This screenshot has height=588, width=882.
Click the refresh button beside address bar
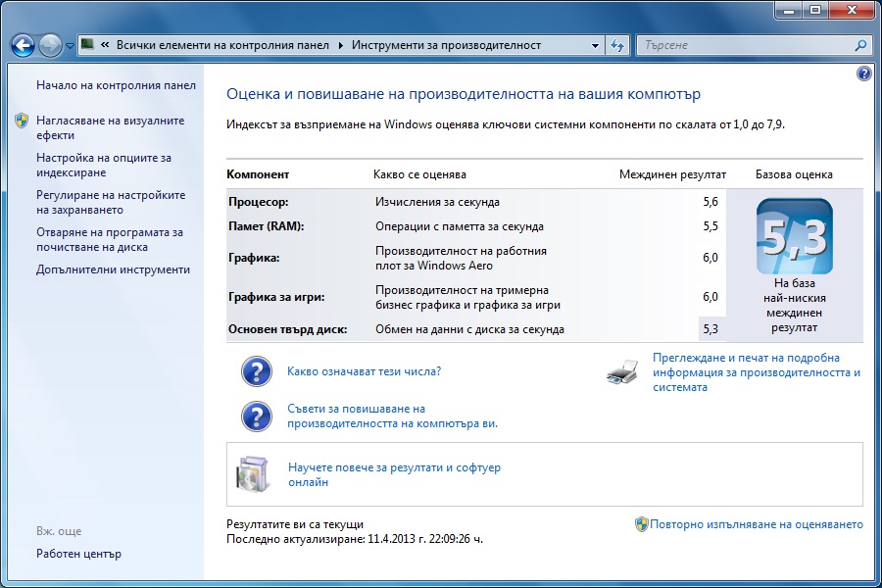(617, 46)
